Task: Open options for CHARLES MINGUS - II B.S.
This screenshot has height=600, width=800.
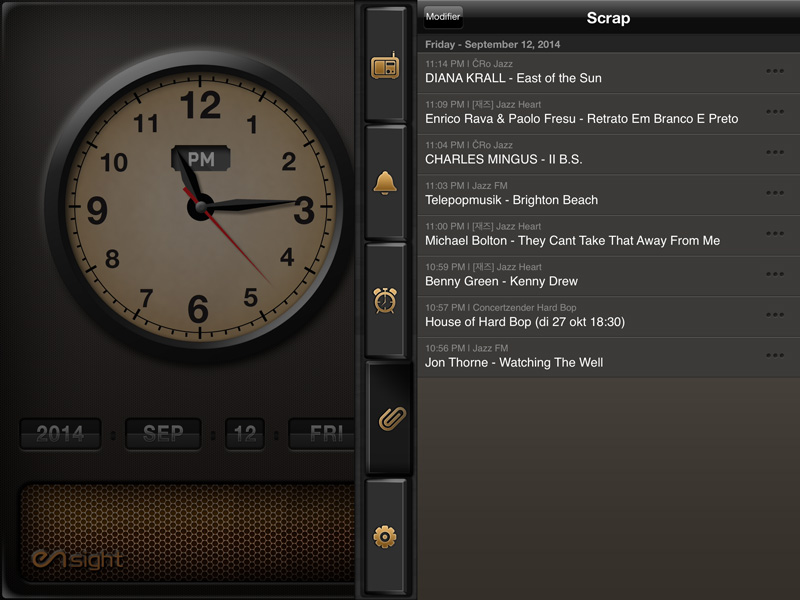Action: pyautogui.click(x=774, y=152)
